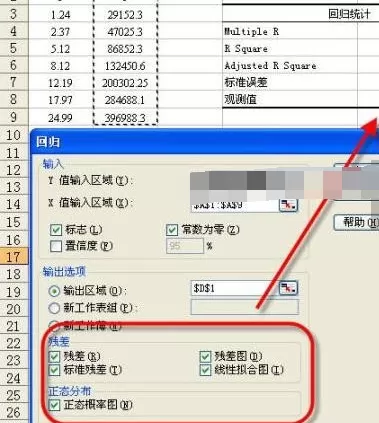Click the 新工作表组 name text field
This screenshot has width=379, height=423.
tap(245, 307)
